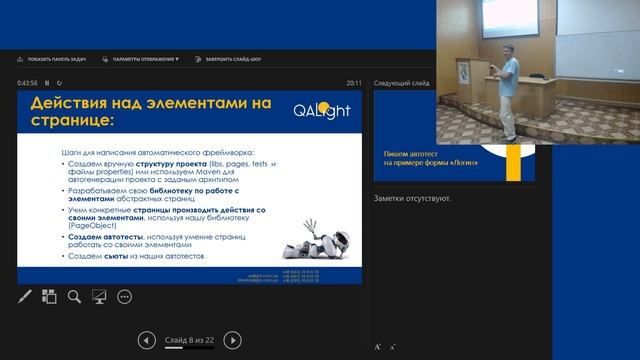Click the Display Settings monitor icon
Image resolution: width=640 pixels, height=360 pixels.
[x=105, y=60]
